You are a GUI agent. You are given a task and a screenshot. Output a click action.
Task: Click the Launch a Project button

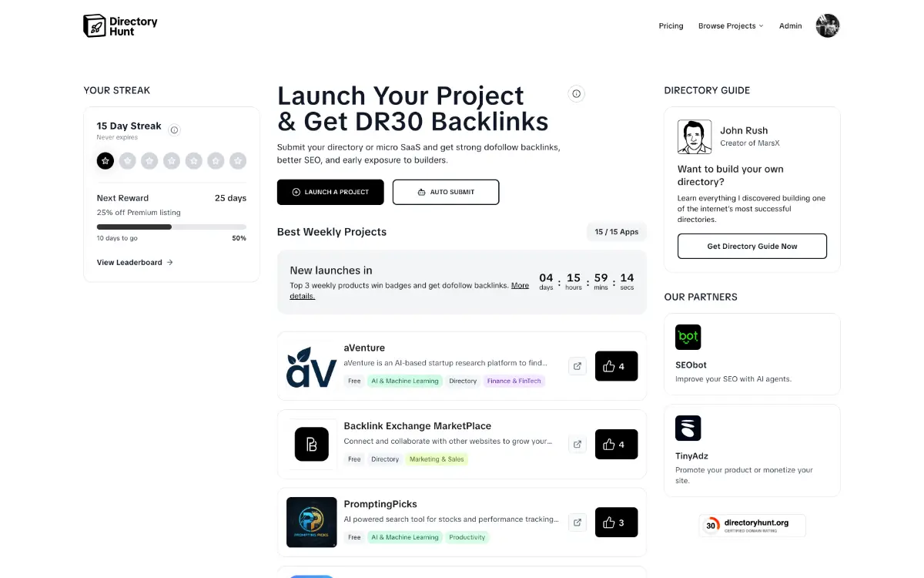[330, 192]
